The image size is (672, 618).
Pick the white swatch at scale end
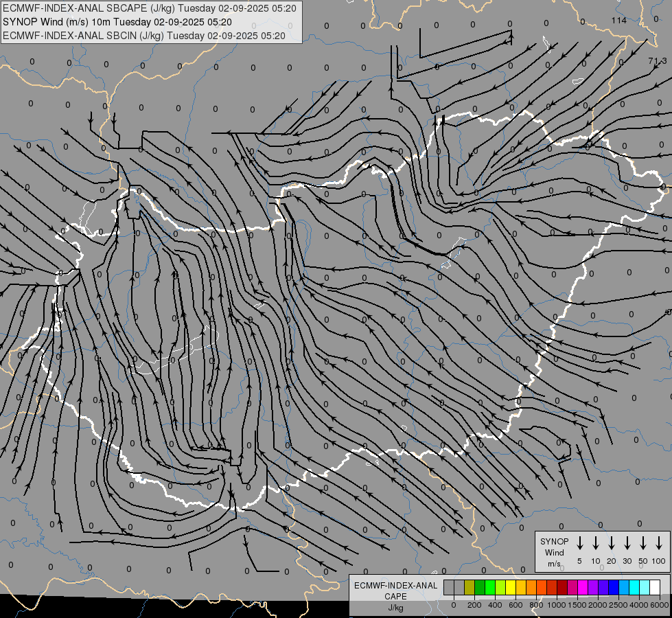coord(655,587)
